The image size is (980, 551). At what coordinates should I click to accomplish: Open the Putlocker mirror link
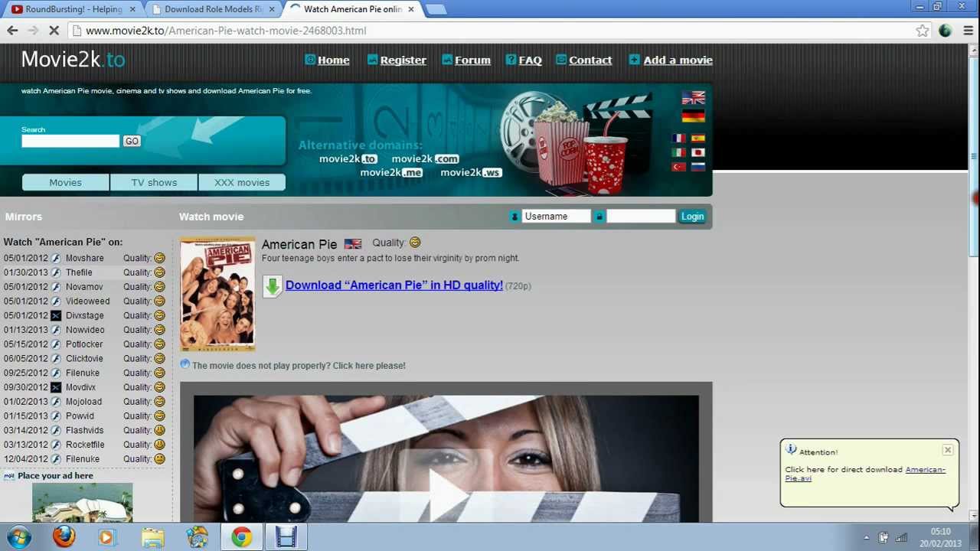[84, 344]
